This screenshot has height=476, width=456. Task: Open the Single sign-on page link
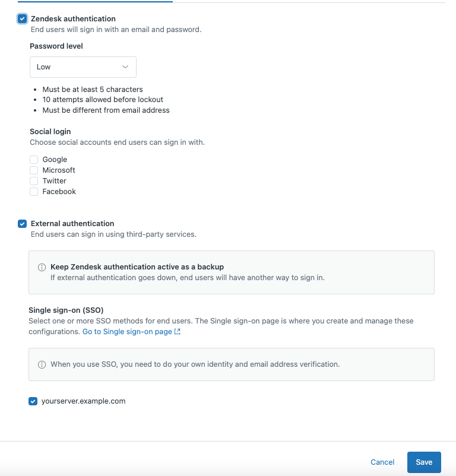coord(126,331)
